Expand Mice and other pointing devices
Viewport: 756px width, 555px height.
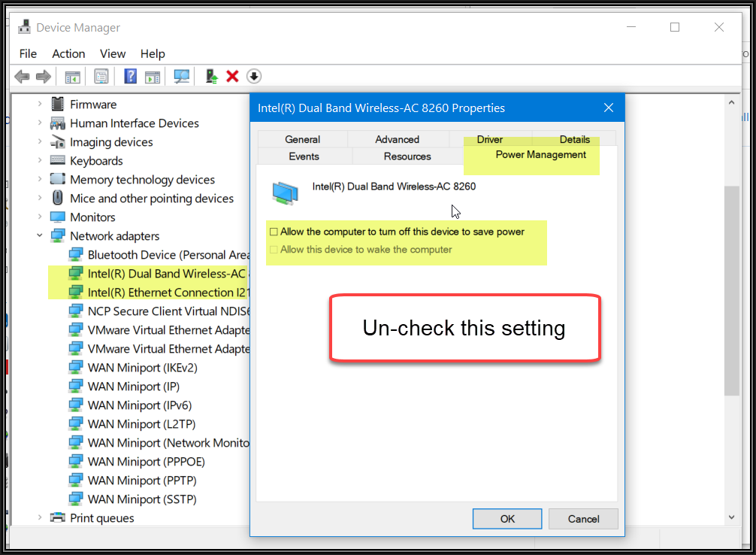pos(40,199)
